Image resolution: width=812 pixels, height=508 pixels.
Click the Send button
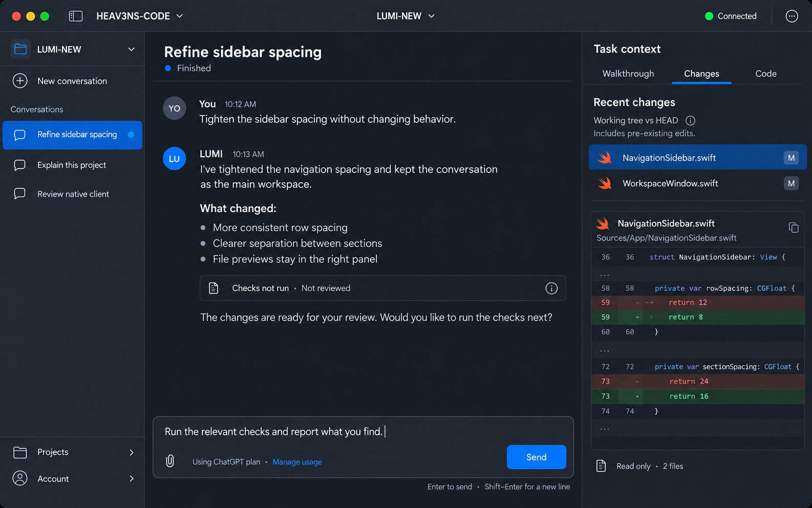(536, 457)
